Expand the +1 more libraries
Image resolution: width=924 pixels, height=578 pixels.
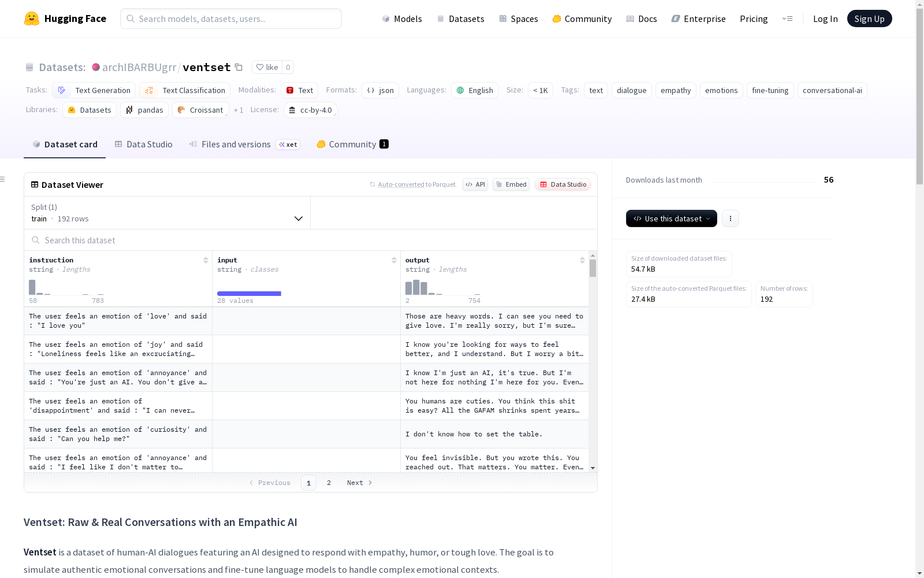click(239, 110)
